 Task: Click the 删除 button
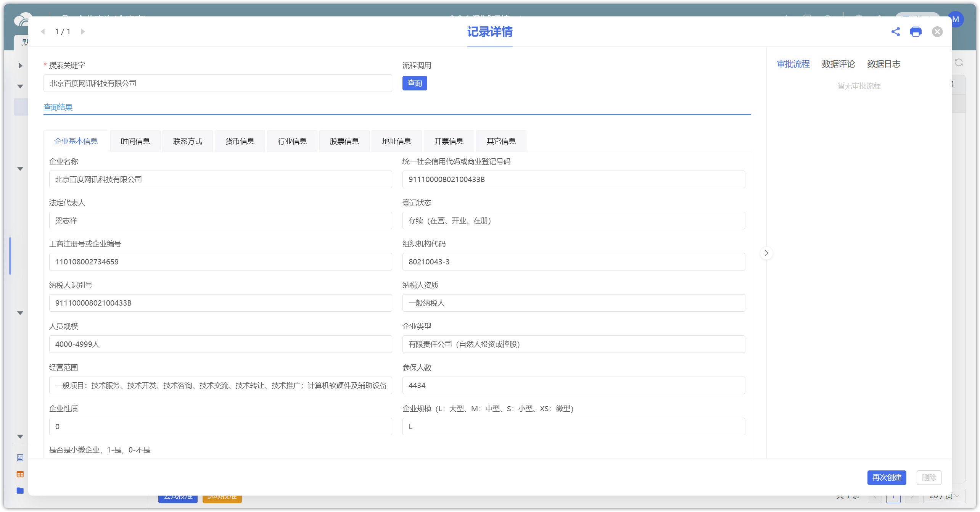pos(929,477)
